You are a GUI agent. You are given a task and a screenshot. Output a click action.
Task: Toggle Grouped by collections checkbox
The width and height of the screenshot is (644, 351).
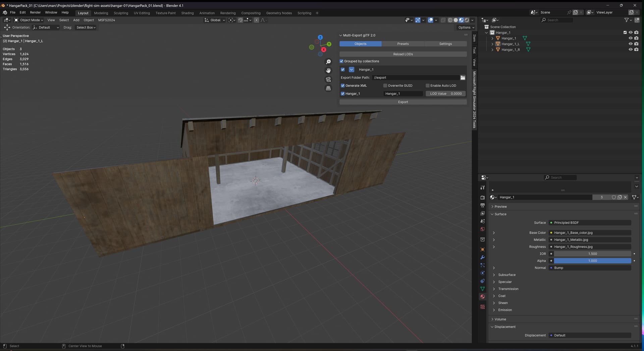pyautogui.click(x=341, y=61)
